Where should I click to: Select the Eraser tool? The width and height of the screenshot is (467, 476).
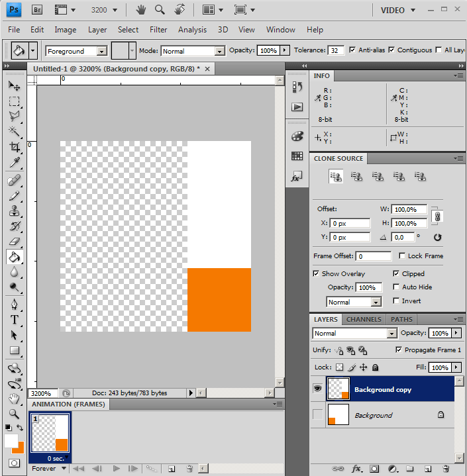14,241
